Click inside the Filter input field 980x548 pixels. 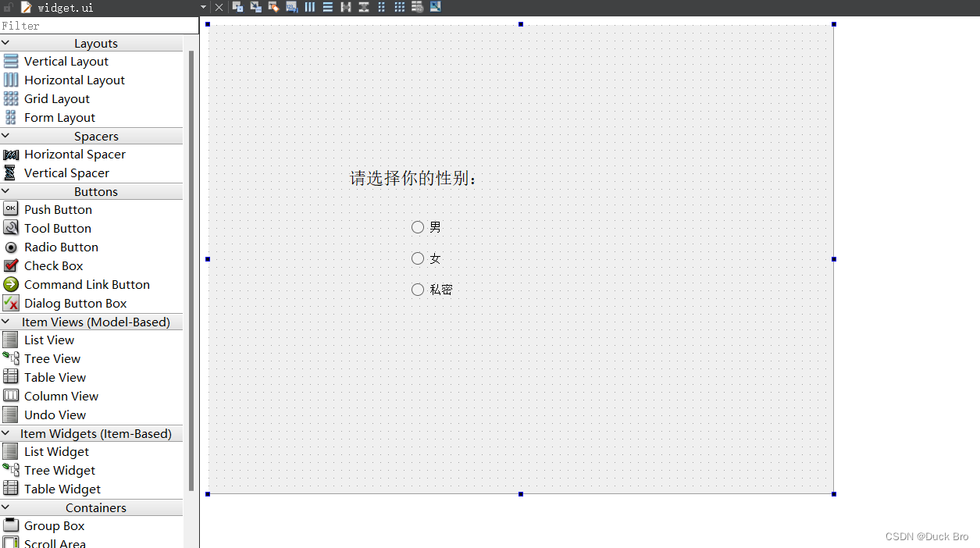[x=98, y=26]
